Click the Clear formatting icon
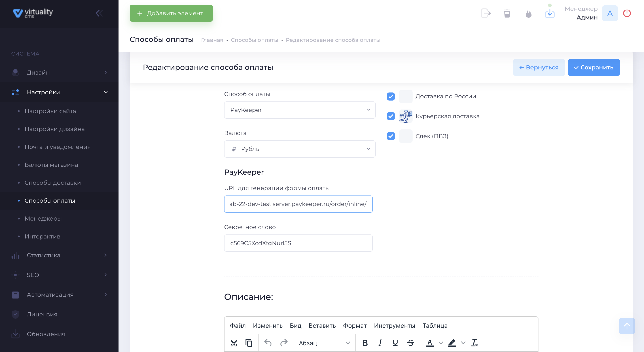The width and height of the screenshot is (644, 352). click(474, 343)
